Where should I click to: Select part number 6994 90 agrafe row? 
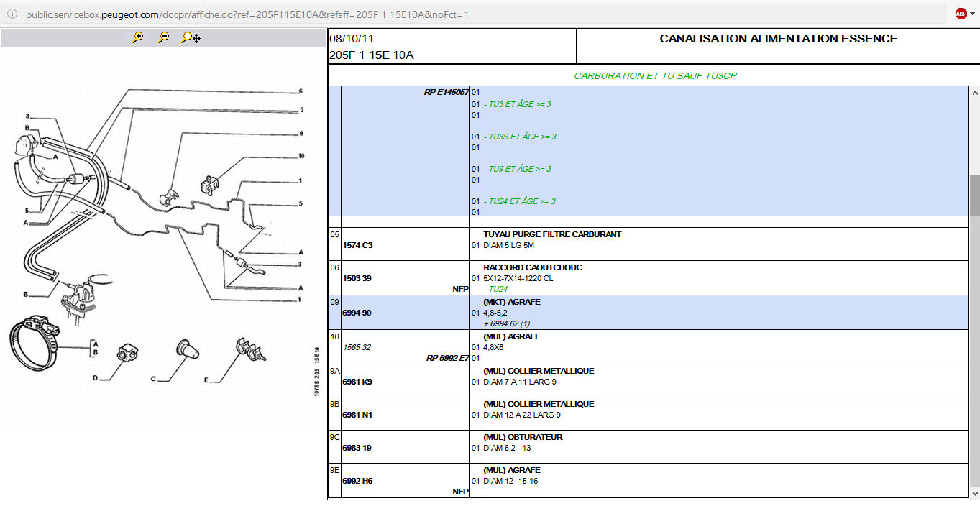pyautogui.click(x=357, y=313)
